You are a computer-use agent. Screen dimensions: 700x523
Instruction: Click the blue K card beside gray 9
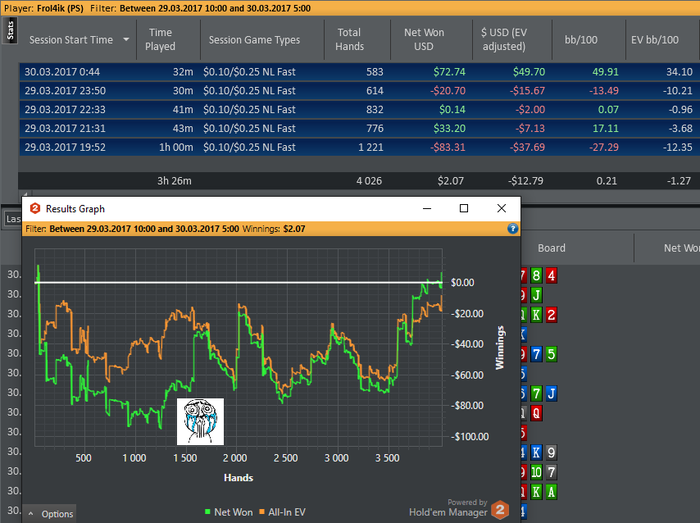click(x=536, y=452)
